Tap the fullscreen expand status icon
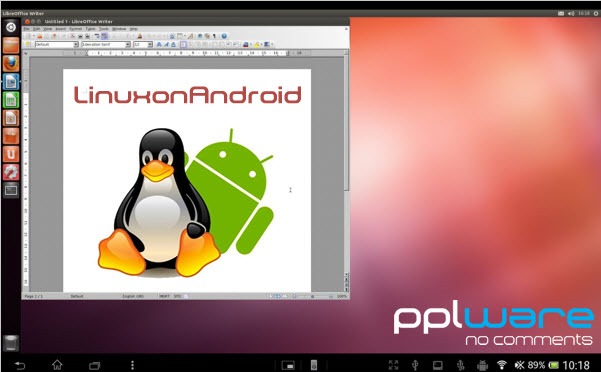Screen dimensions: 601x372 click(393, 365)
